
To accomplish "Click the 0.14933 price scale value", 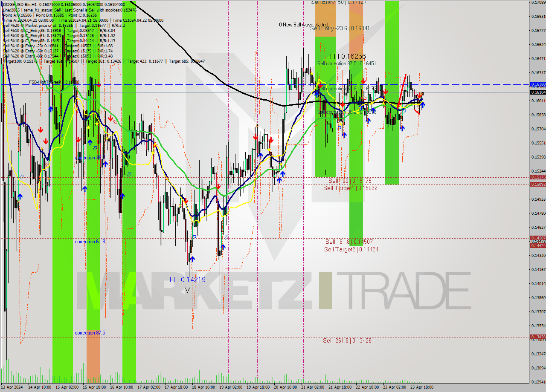I will tap(538, 199).
